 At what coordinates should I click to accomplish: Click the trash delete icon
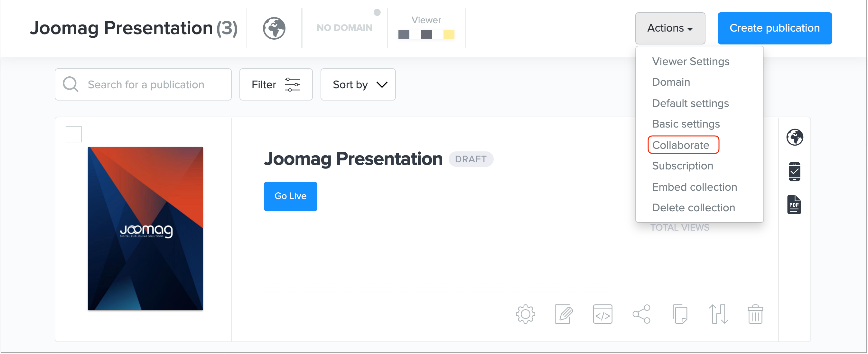[x=755, y=314]
